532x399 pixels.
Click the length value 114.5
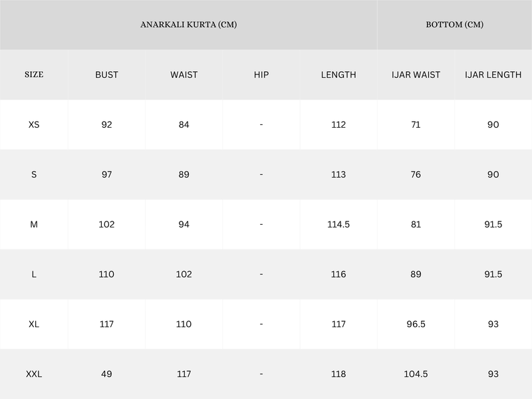click(338, 224)
